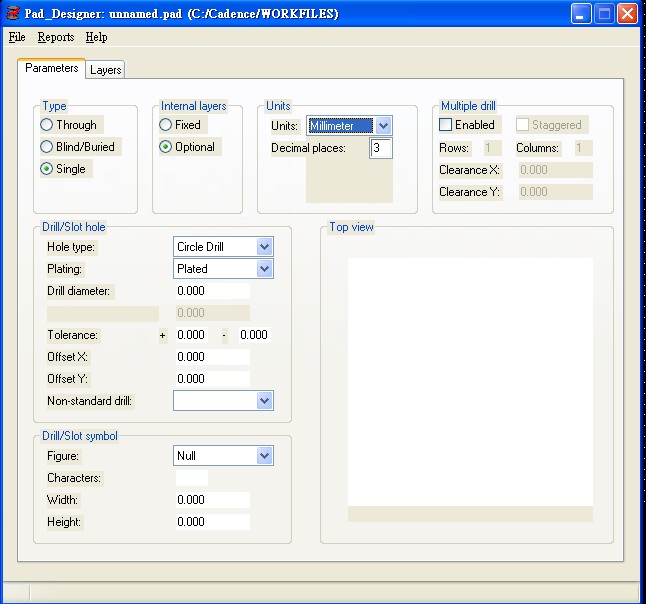Image resolution: width=646 pixels, height=604 pixels.
Task: Open the Reports menu
Action: [x=56, y=37]
